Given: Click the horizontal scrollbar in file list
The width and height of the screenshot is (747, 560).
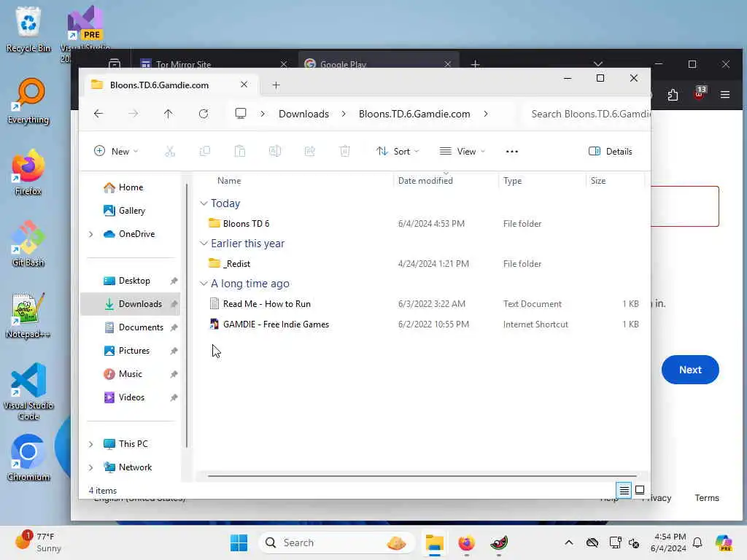Looking at the screenshot, I should pos(422,475).
